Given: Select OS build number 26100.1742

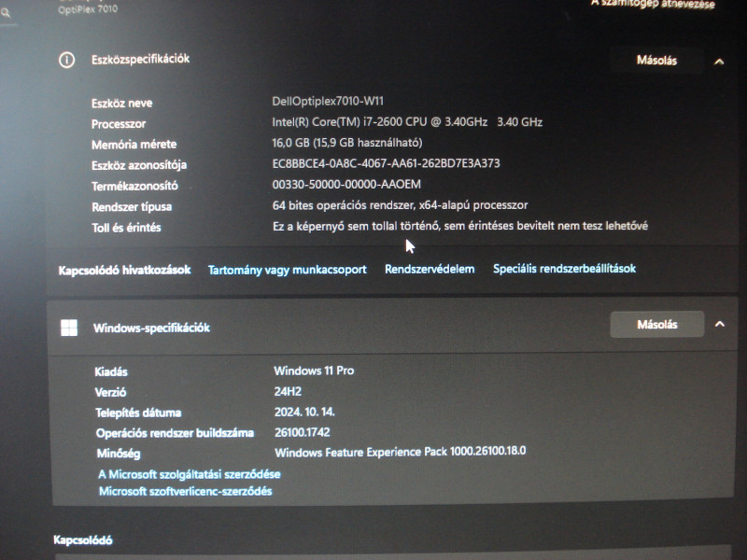Looking at the screenshot, I should (303, 432).
